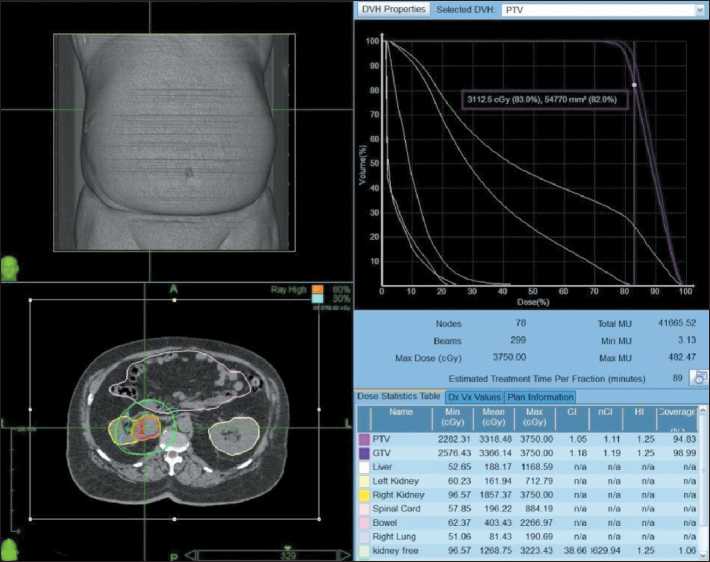Click the cyan 30% isodose legend box
Viewport: 710px width, 562px height.
(x=318, y=300)
